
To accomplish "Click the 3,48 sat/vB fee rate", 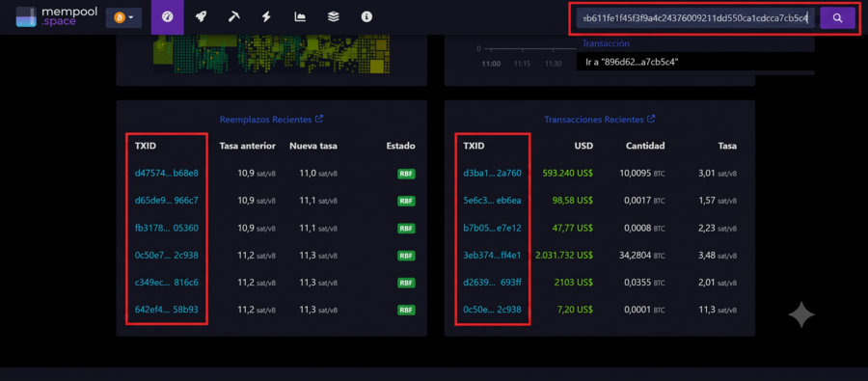I will 718,256.
